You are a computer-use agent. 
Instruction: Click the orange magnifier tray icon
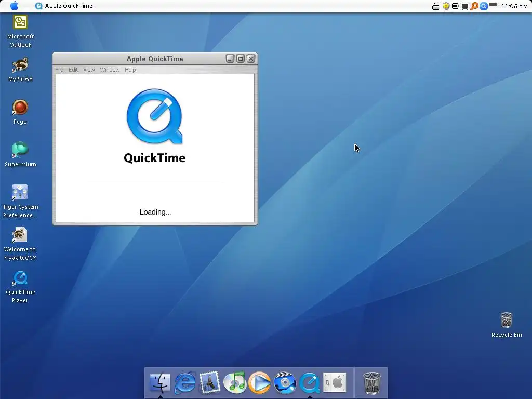tap(474, 6)
